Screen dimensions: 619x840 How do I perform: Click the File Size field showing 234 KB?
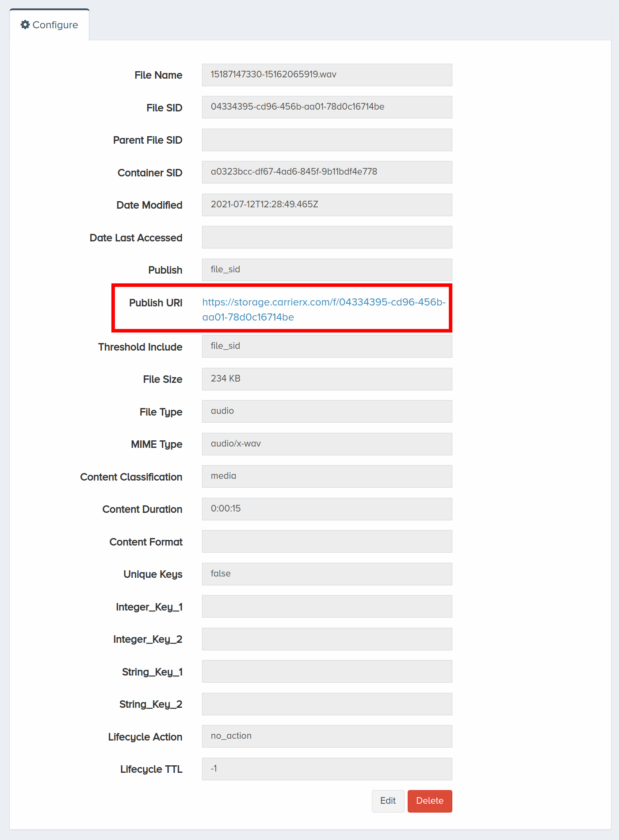327,379
